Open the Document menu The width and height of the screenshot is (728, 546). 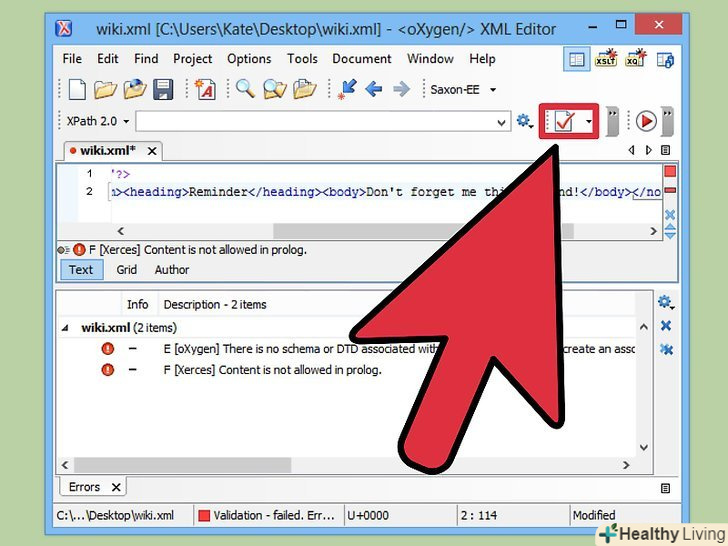[362, 59]
